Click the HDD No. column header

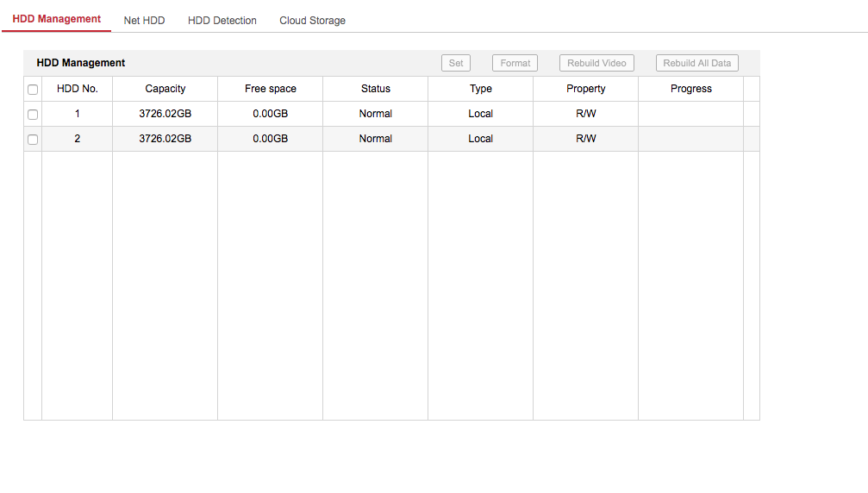pyautogui.click(x=78, y=89)
